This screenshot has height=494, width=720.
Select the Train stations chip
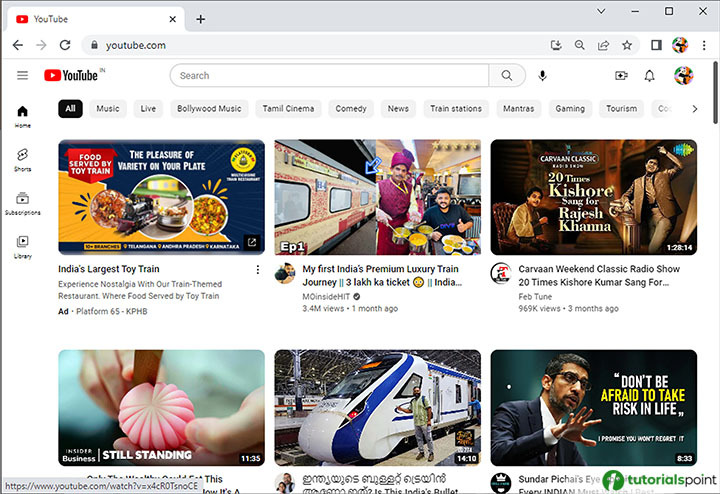[x=456, y=109]
